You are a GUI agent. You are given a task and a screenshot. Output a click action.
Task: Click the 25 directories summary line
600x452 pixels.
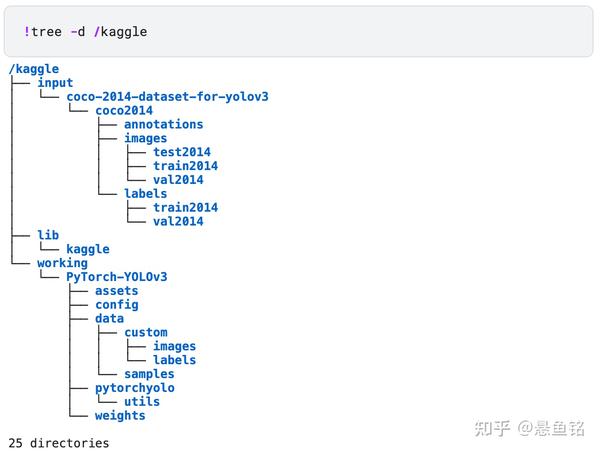pos(59,443)
